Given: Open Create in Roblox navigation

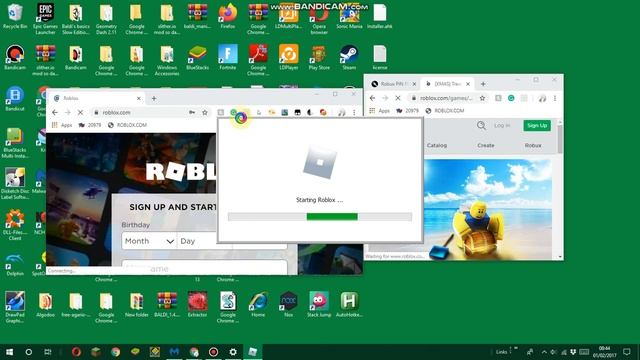Looking at the screenshot, I should click(x=486, y=145).
